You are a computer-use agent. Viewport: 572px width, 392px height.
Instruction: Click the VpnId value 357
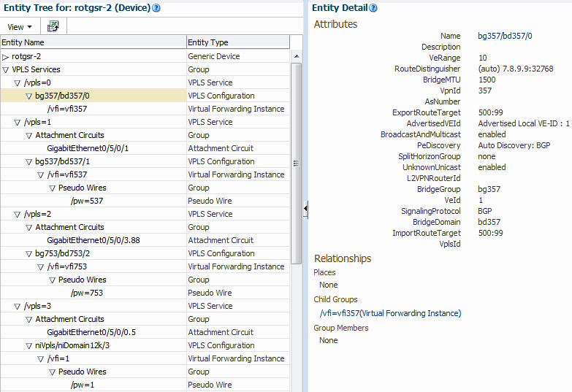coord(485,91)
